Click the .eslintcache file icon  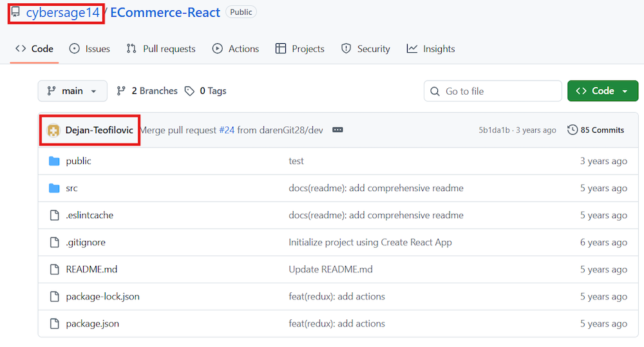point(54,215)
